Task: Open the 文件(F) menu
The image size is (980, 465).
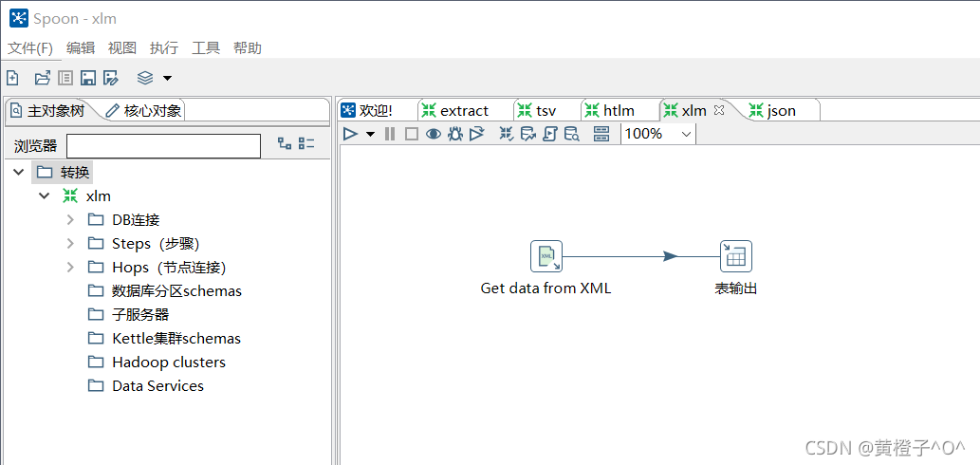Action: pyautogui.click(x=30, y=48)
